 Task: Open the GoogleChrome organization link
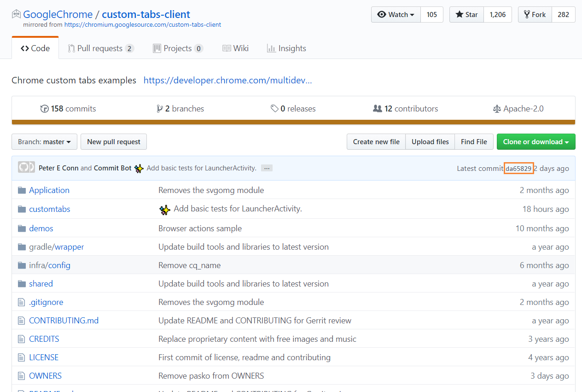58,14
